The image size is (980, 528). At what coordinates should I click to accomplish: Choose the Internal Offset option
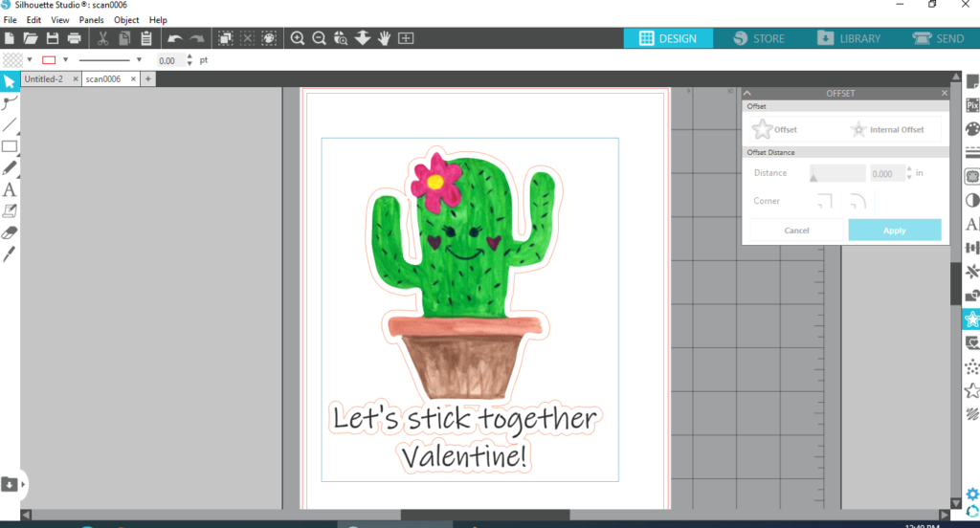886,129
